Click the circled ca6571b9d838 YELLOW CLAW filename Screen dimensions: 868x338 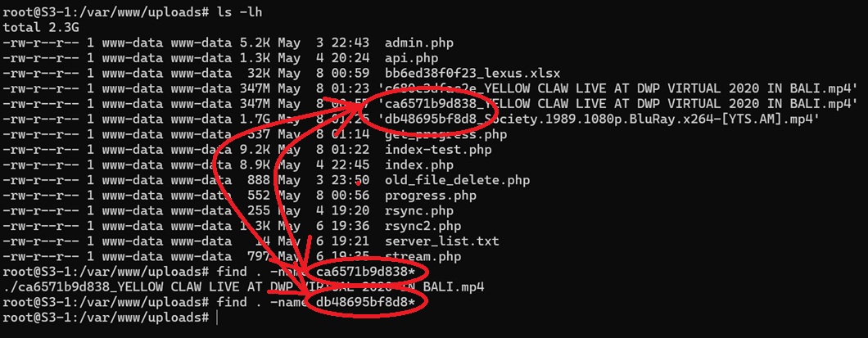617,104
